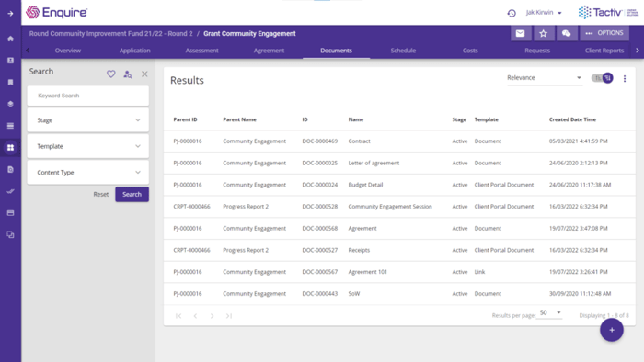The image size is (644, 362).
Task: Click the Enquire logo
Action: click(x=56, y=12)
